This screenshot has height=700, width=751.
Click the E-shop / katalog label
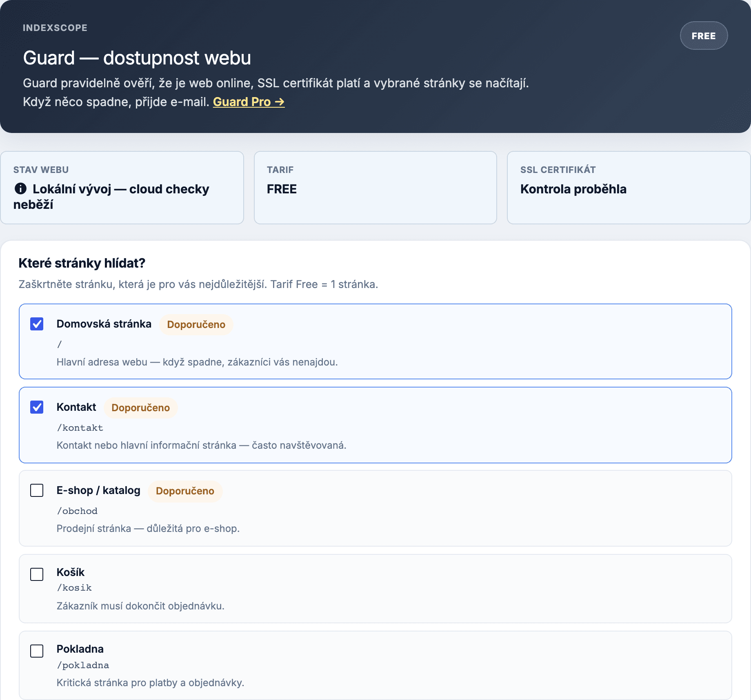tap(98, 490)
